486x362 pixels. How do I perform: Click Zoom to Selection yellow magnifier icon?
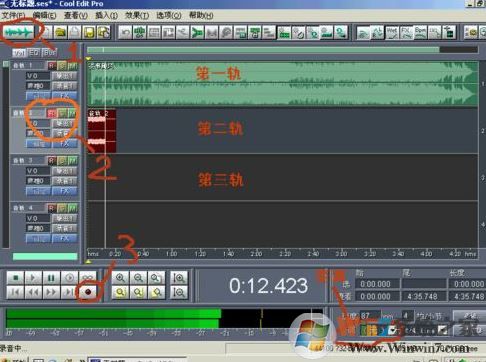[x=120, y=292]
